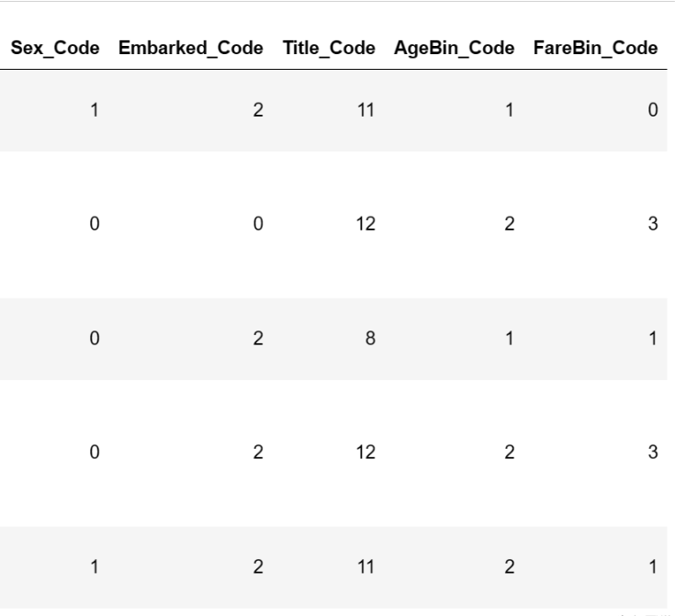Click second row's FareBin_Code value 3
Viewport: 675px width, 616px height.
click(653, 225)
